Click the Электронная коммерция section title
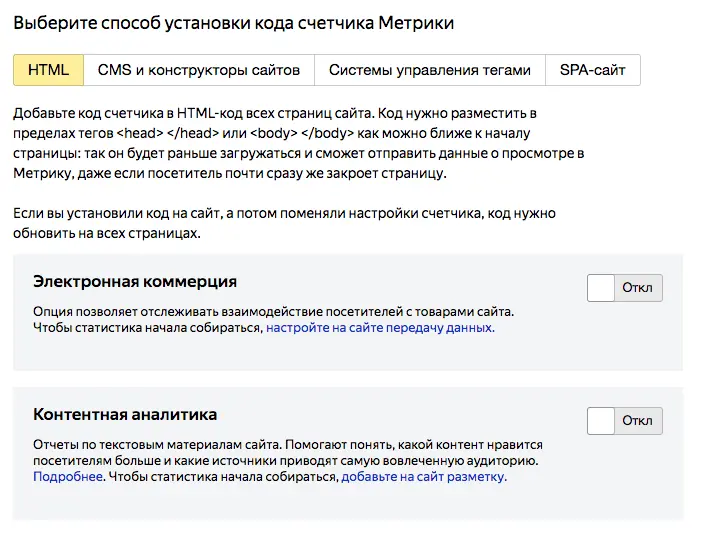Image resolution: width=706 pixels, height=541 pixels. coord(135,282)
